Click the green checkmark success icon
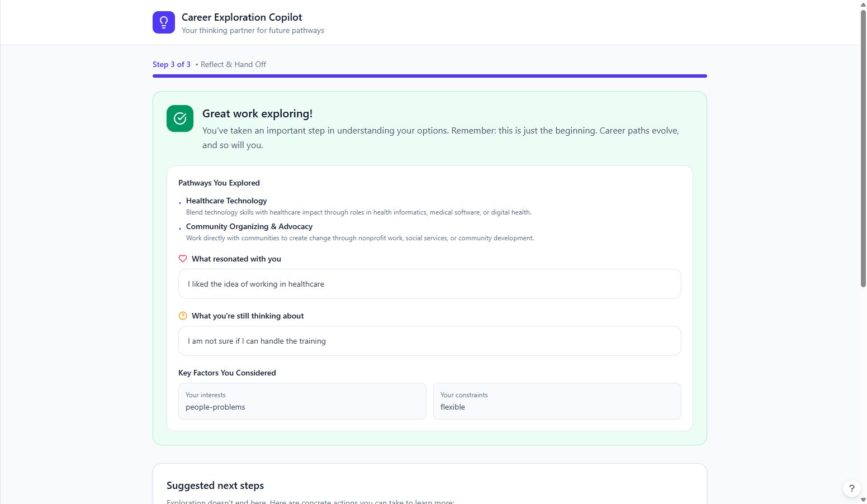867x504 pixels. point(180,118)
